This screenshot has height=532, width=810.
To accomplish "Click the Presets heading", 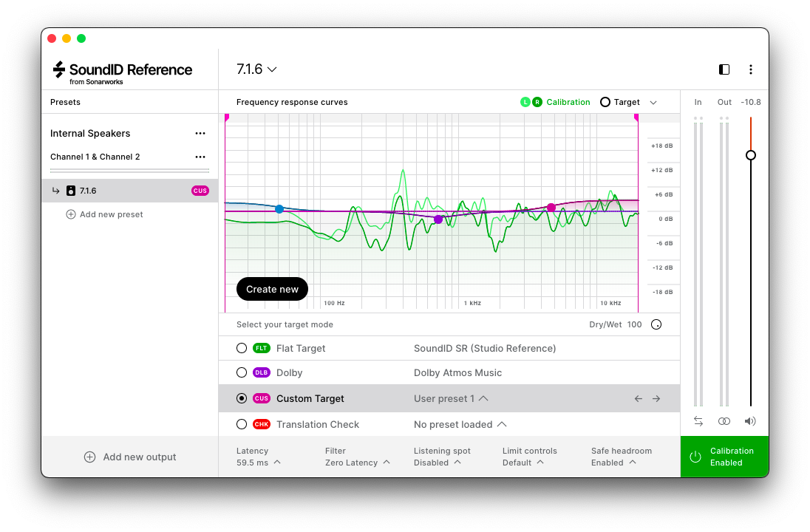I will [x=65, y=102].
